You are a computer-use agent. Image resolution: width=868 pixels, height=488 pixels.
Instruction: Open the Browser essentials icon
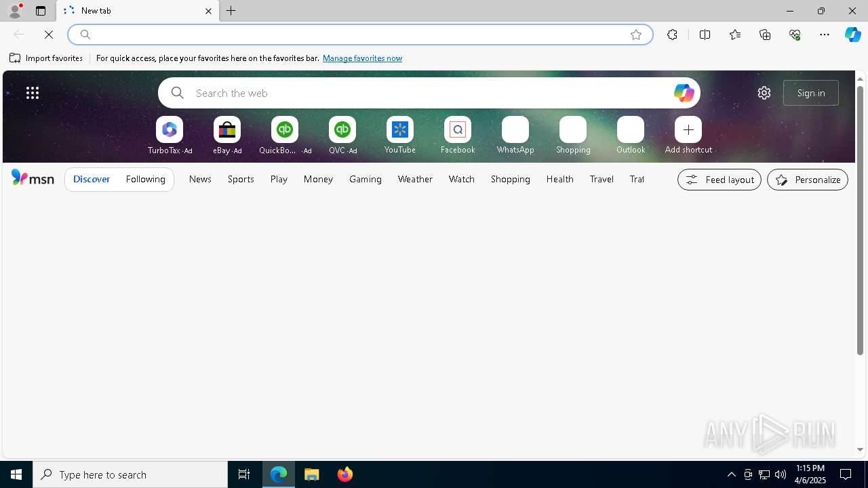(x=795, y=35)
